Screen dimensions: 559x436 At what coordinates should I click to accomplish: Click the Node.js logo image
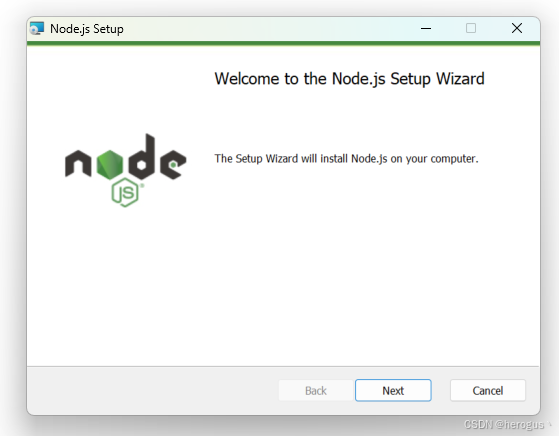coord(125,170)
